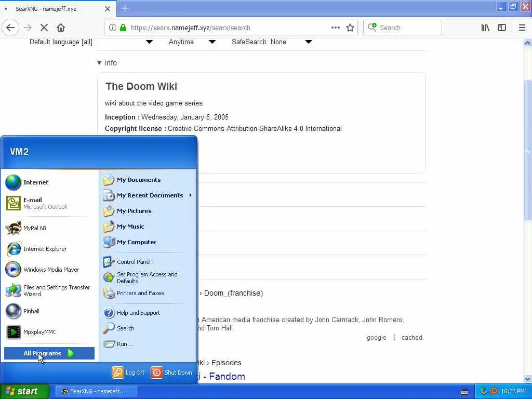Click the on-screen keyboard tray icon
This screenshot has width=532, height=399.
[x=464, y=392]
